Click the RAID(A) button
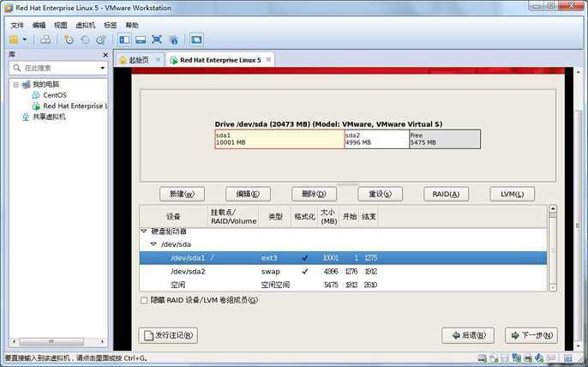The height and width of the screenshot is (367, 588). (446, 194)
